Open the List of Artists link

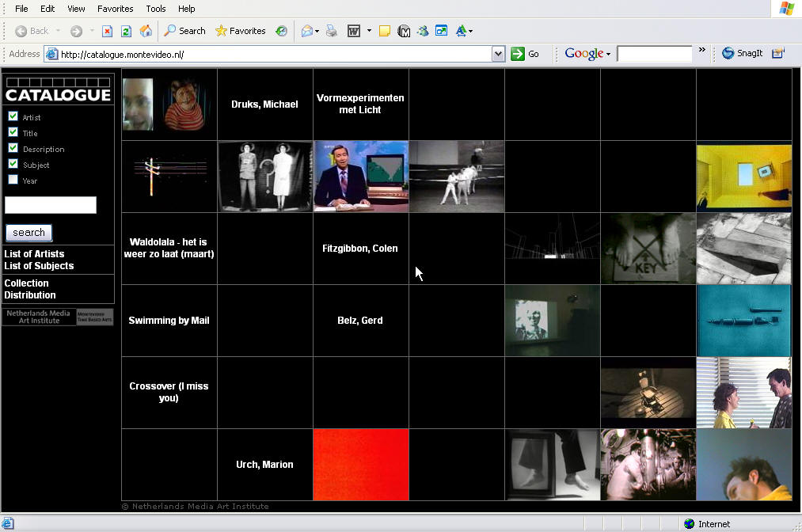(34, 254)
